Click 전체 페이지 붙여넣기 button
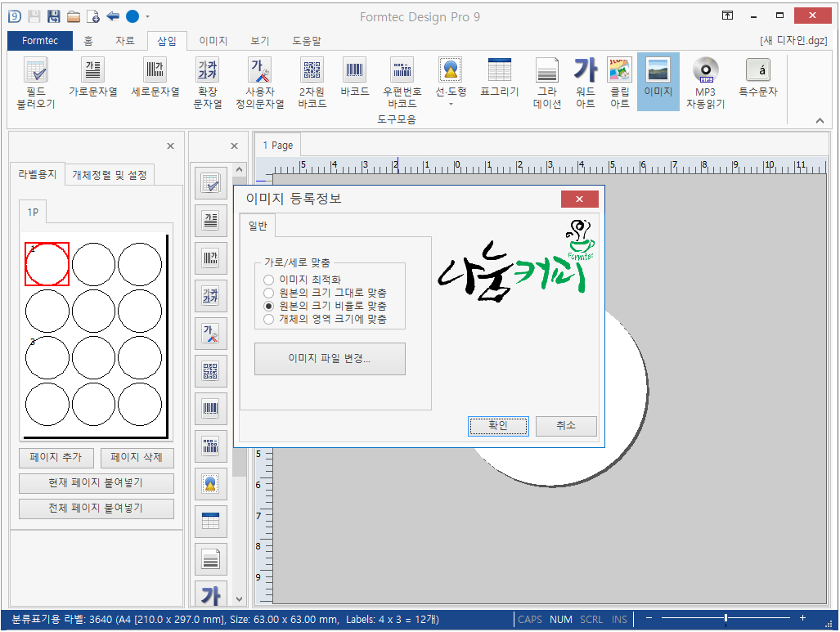This screenshot has height=632, width=840. coord(97,509)
